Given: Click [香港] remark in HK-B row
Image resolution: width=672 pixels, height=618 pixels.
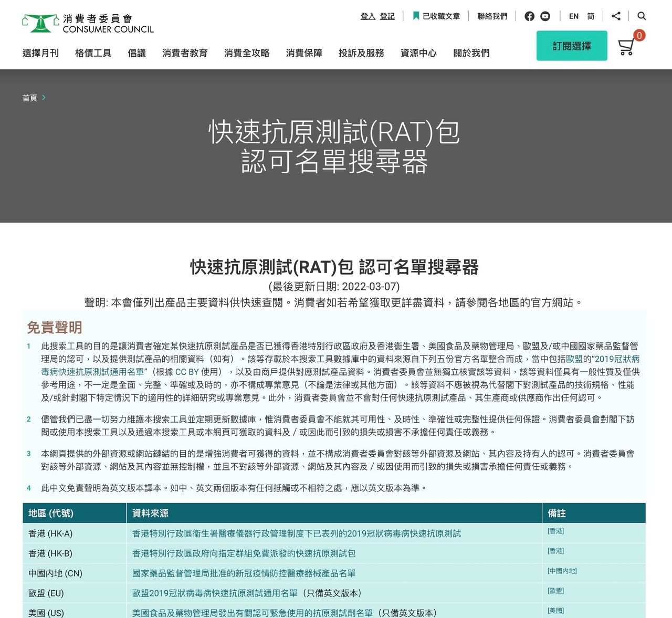Looking at the screenshot, I should pos(555,551).
